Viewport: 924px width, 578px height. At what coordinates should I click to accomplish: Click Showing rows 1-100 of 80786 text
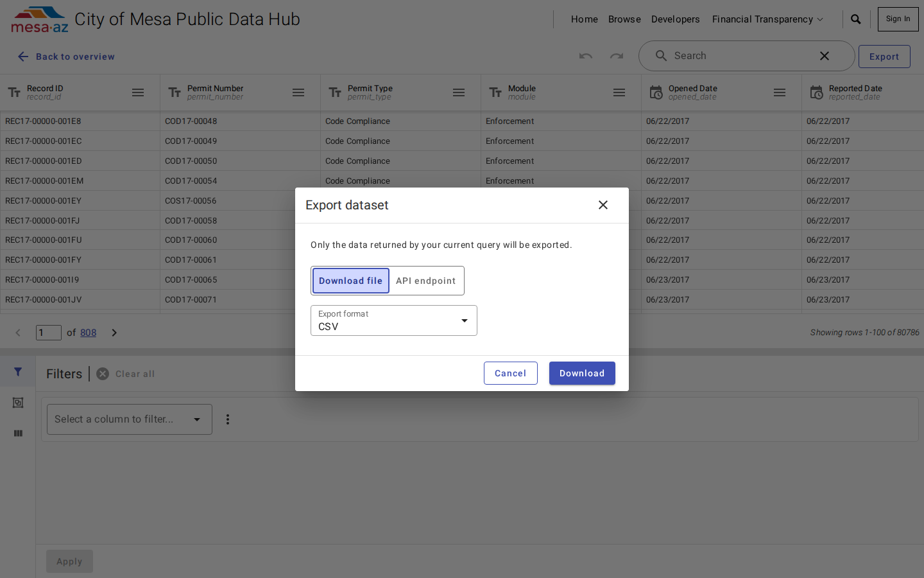(x=864, y=333)
